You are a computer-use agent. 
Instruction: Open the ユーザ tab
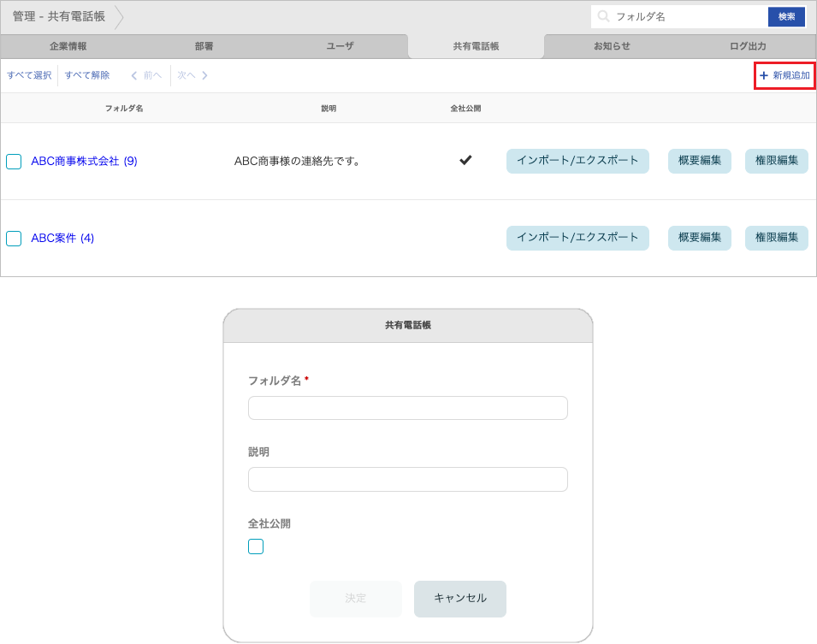click(340, 47)
